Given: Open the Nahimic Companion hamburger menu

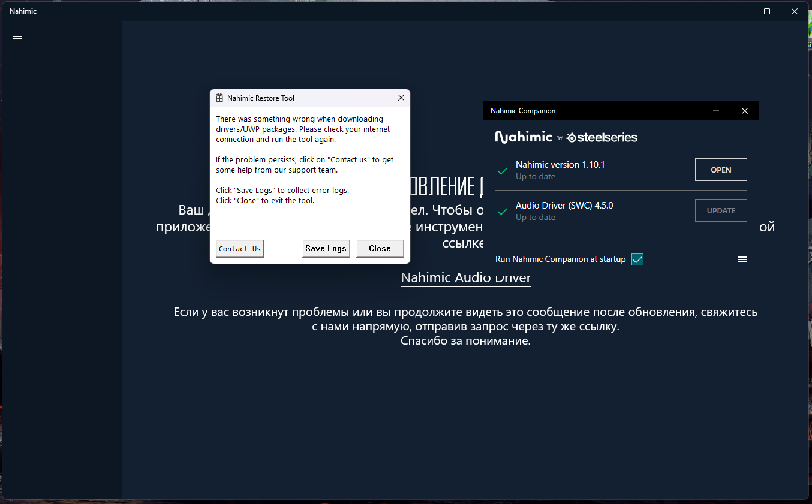Looking at the screenshot, I should 742,259.
